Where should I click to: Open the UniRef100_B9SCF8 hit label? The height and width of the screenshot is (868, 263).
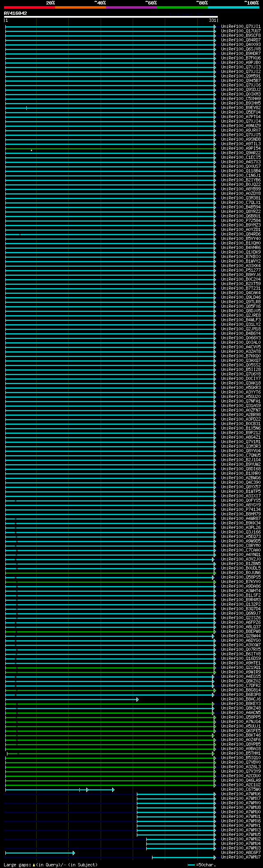pyautogui.click(x=241, y=35)
